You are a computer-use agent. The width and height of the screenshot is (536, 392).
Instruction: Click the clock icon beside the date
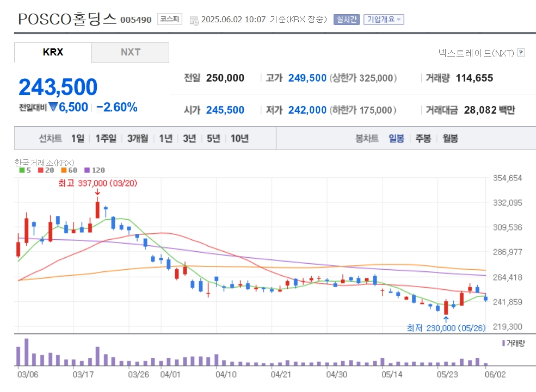194,21
